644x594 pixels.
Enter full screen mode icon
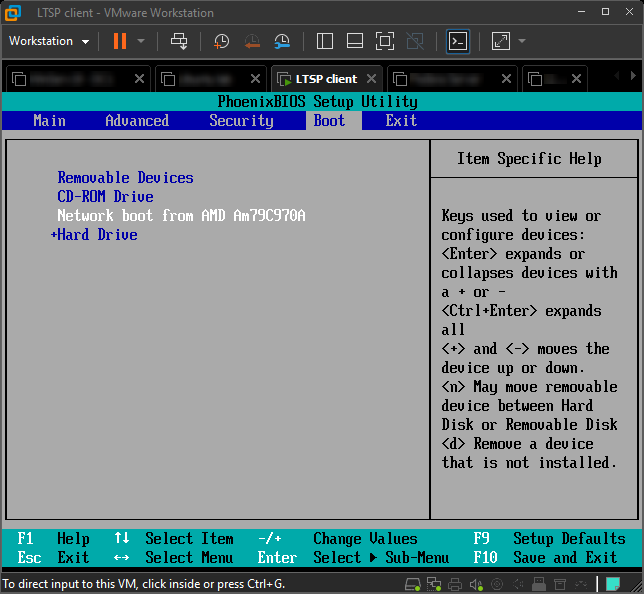pyautogui.click(x=385, y=41)
